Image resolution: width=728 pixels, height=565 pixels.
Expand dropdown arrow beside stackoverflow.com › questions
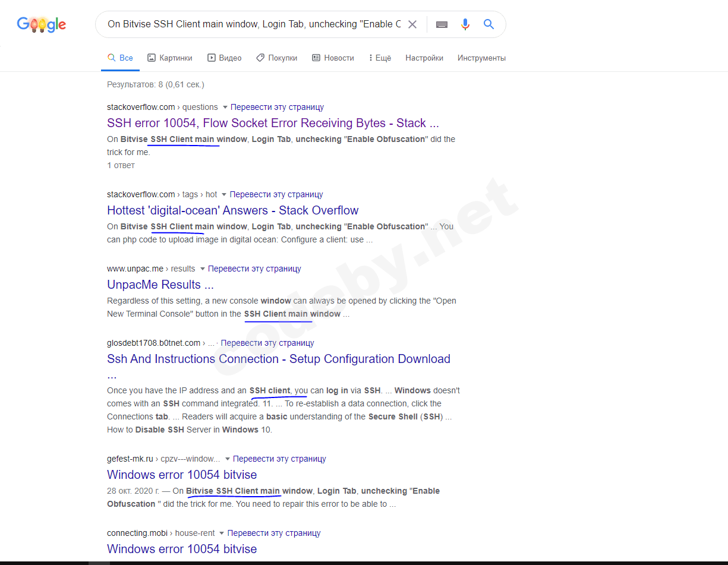tap(225, 108)
